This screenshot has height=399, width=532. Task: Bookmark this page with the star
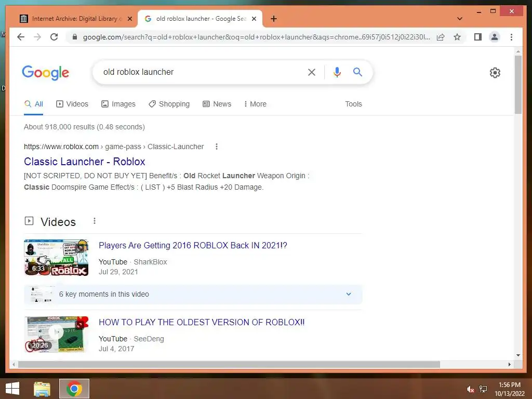(457, 37)
